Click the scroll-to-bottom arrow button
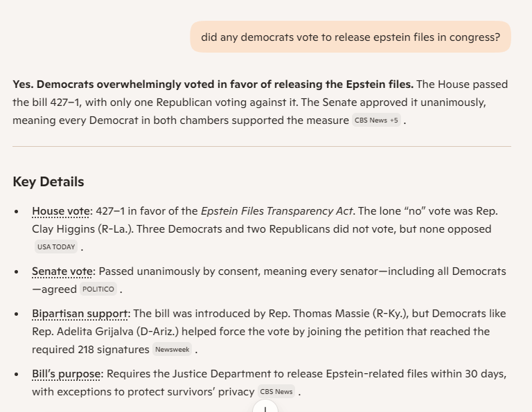 pyautogui.click(x=265, y=406)
